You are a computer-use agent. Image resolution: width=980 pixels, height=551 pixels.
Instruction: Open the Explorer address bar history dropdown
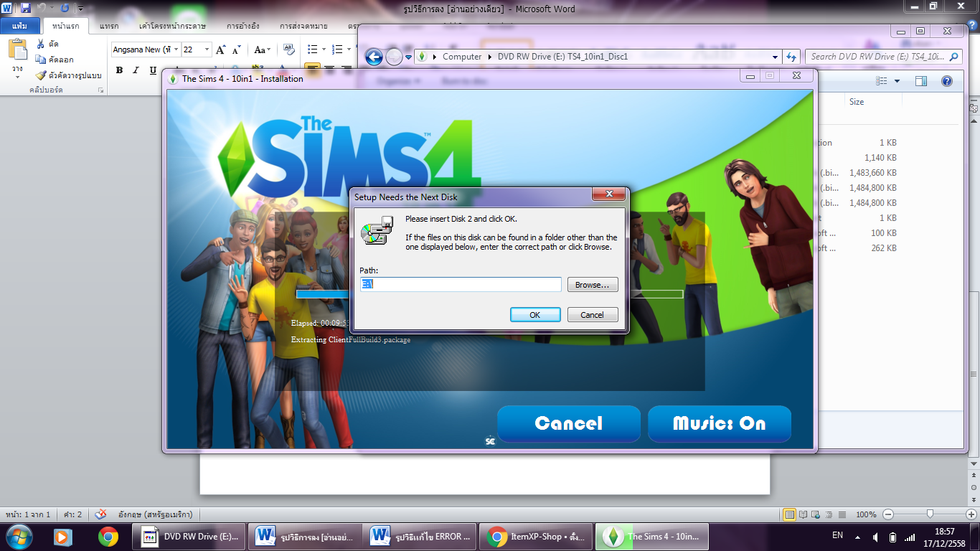(x=775, y=57)
